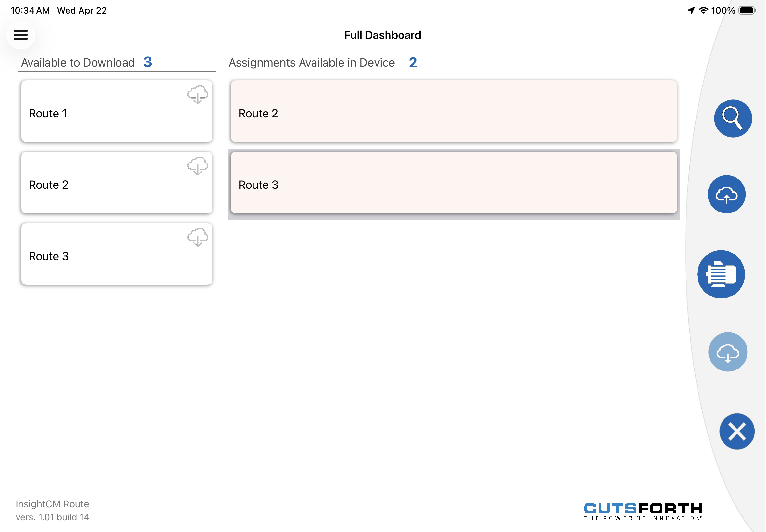
Task: Tap the dimmed cloud download button
Action: 728,352
